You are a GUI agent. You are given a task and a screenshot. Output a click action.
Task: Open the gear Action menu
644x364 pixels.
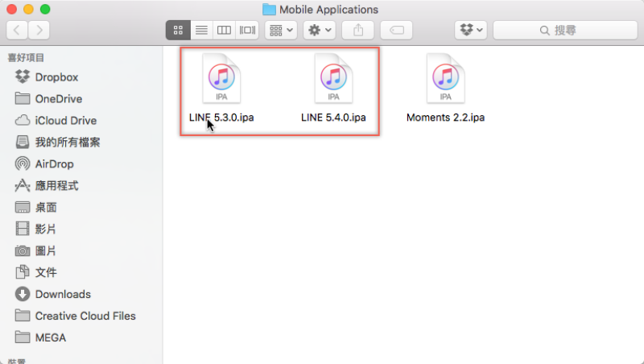tap(320, 30)
